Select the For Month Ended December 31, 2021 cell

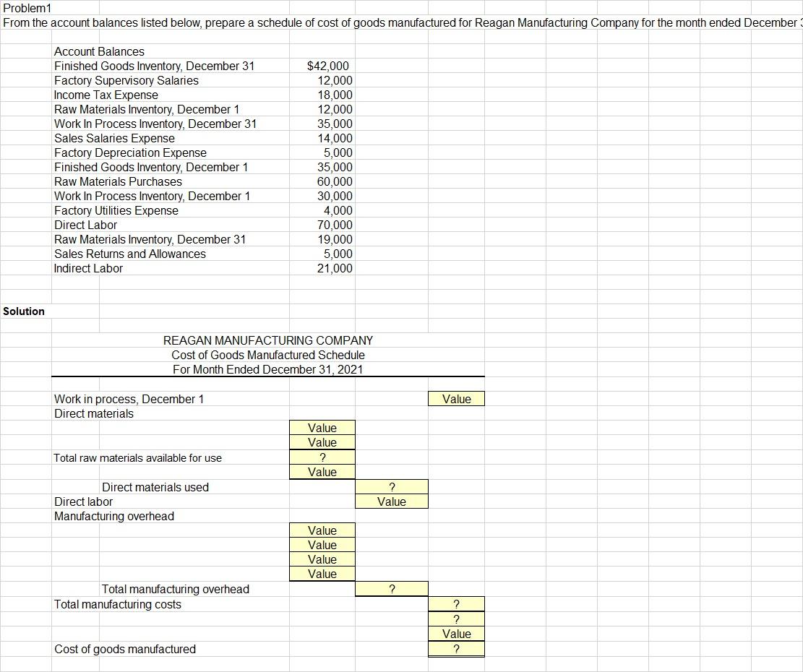267,369
